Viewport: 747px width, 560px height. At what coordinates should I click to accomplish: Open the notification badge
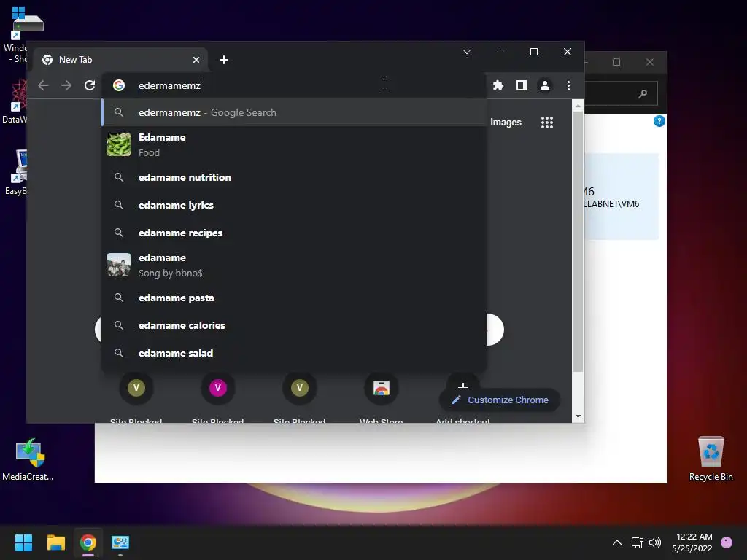pyautogui.click(x=727, y=542)
